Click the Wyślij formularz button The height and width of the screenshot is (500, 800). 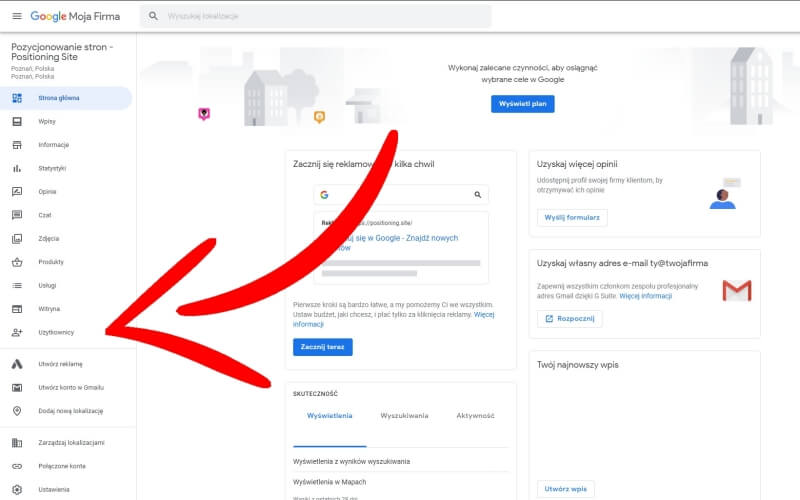[572, 218]
